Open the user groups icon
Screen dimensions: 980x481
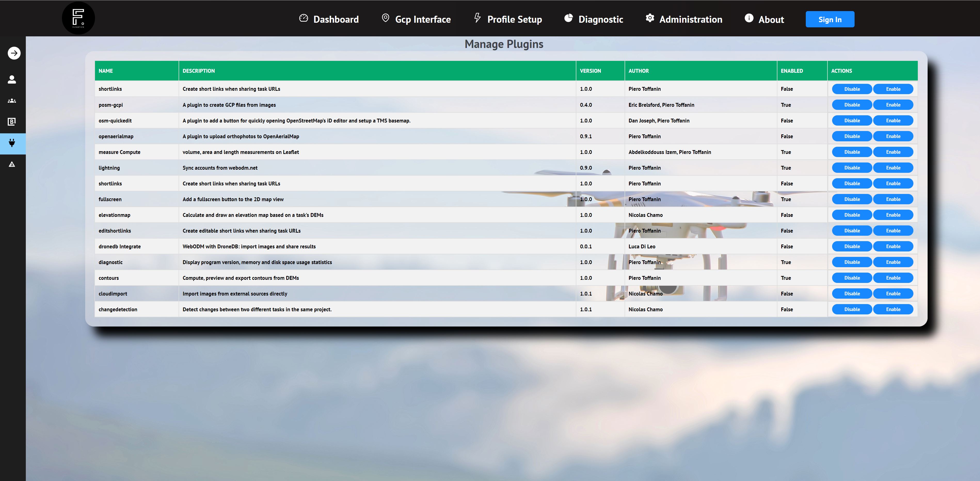tap(12, 101)
